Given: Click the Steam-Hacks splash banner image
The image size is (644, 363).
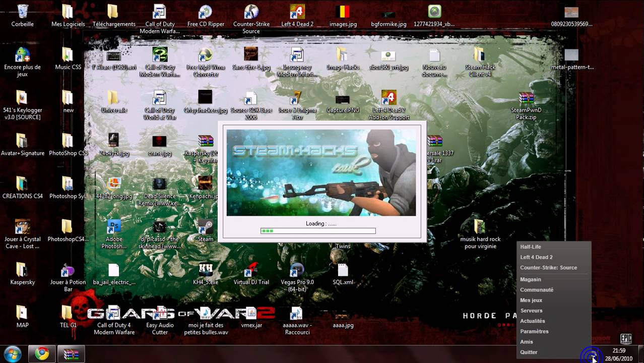Looking at the screenshot, I should pos(321,172).
